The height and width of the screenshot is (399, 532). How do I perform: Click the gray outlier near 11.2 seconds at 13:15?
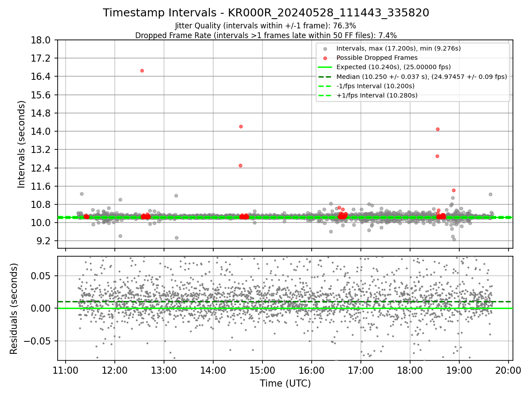coord(176,196)
